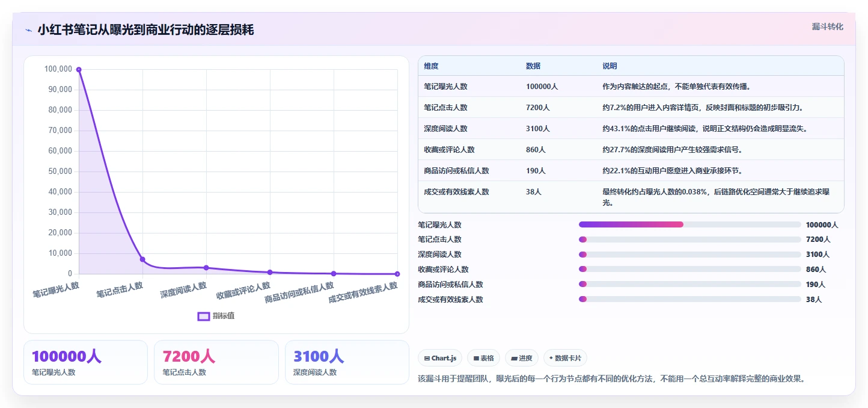Click the 维度 table column header
The image size is (868, 408).
[x=431, y=66]
